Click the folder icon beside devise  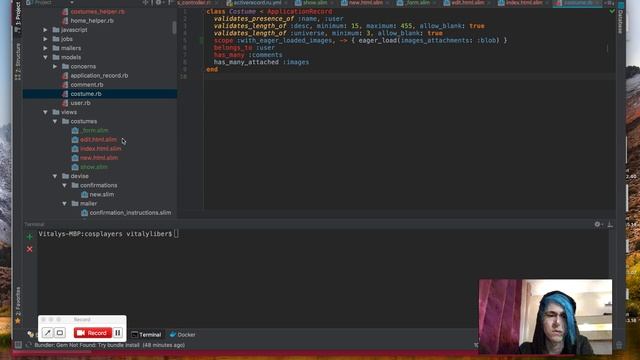pos(65,176)
